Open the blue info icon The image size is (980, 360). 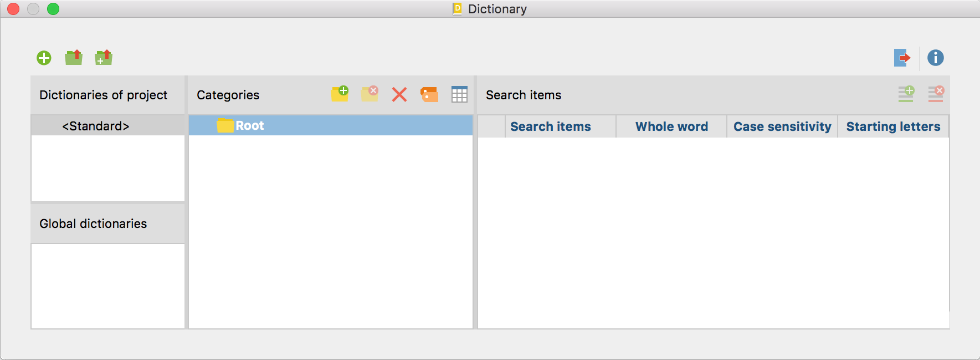point(936,58)
